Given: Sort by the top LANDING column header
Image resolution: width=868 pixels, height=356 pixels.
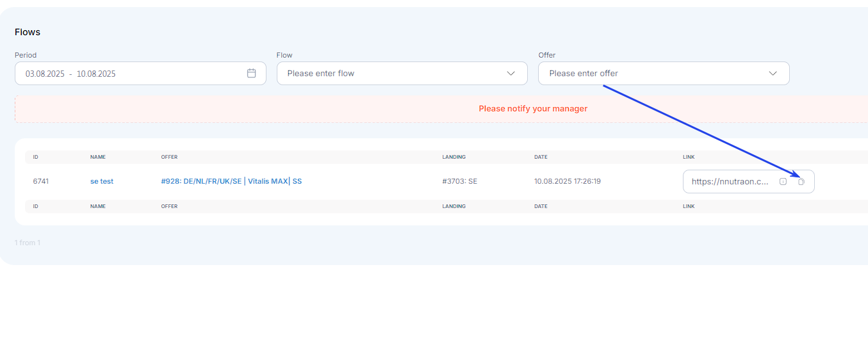Looking at the screenshot, I should [x=454, y=157].
